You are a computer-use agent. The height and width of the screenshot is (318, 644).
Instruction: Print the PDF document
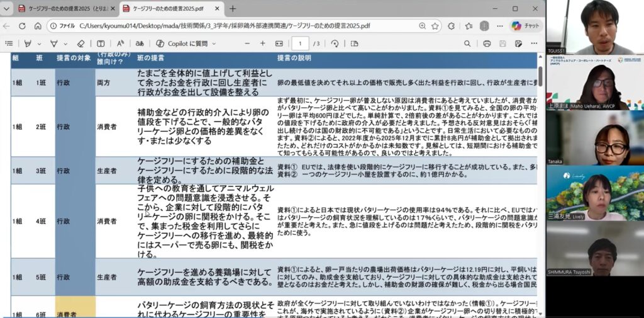[x=486, y=43]
